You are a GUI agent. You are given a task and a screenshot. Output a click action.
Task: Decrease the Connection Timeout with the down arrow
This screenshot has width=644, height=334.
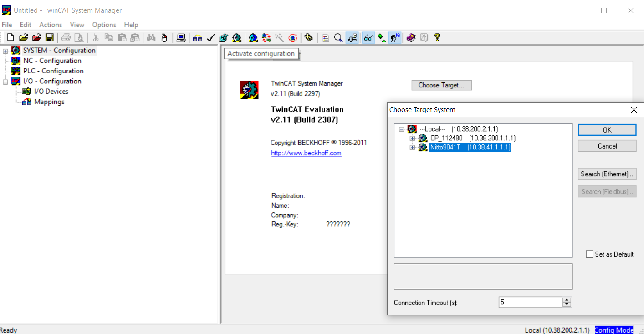(x=567, y=305)
